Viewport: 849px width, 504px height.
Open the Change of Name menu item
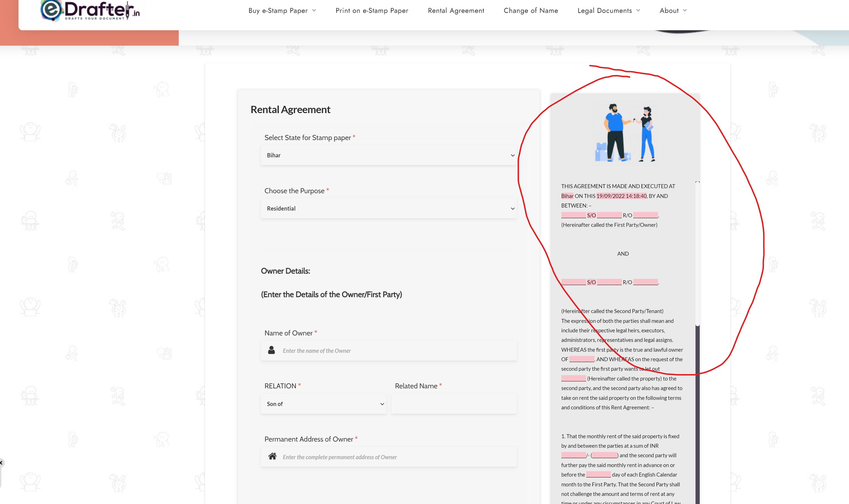click(x=531, y=11)
